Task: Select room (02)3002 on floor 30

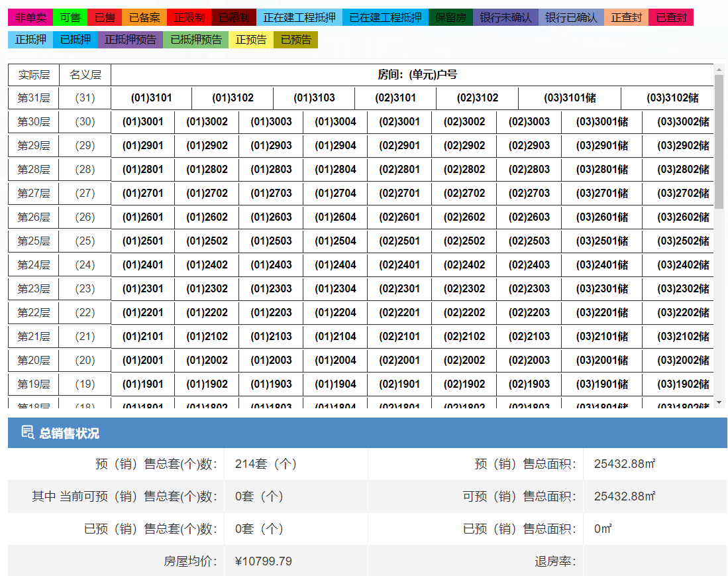Action: point(464,122)
